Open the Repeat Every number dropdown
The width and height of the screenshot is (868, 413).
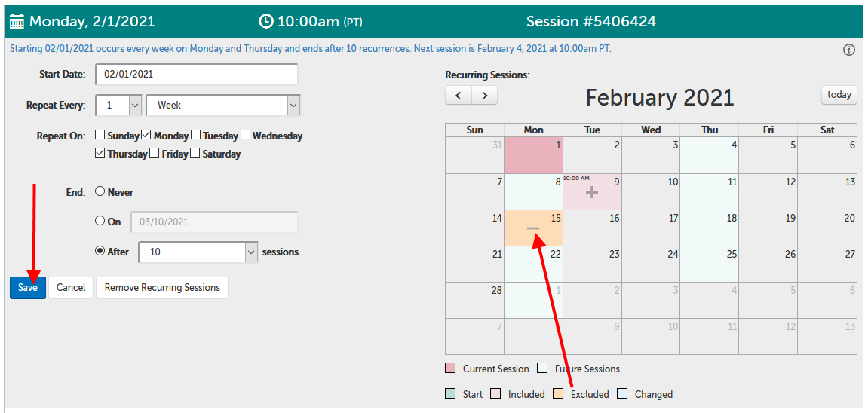(x=135, y=106)
